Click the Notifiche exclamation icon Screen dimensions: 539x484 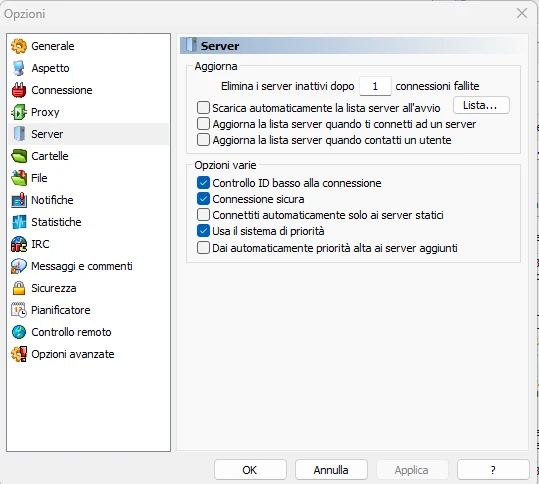pyautogui.click(x=19, y=200)
